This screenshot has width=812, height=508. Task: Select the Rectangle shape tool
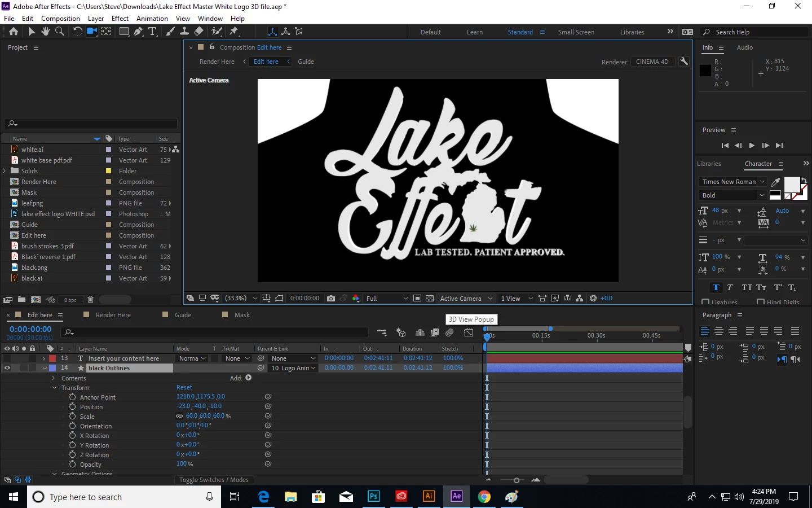tap(124, 32)
